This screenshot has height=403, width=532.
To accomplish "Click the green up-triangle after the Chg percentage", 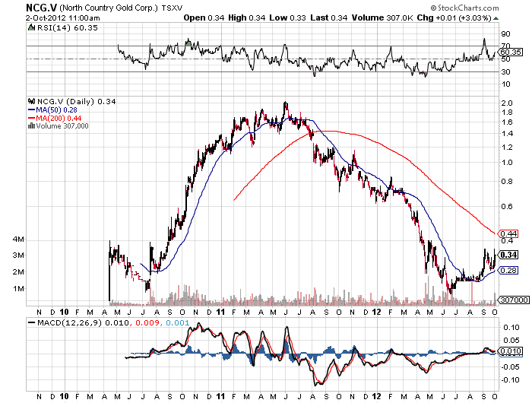I will click(x=496, y=18).
